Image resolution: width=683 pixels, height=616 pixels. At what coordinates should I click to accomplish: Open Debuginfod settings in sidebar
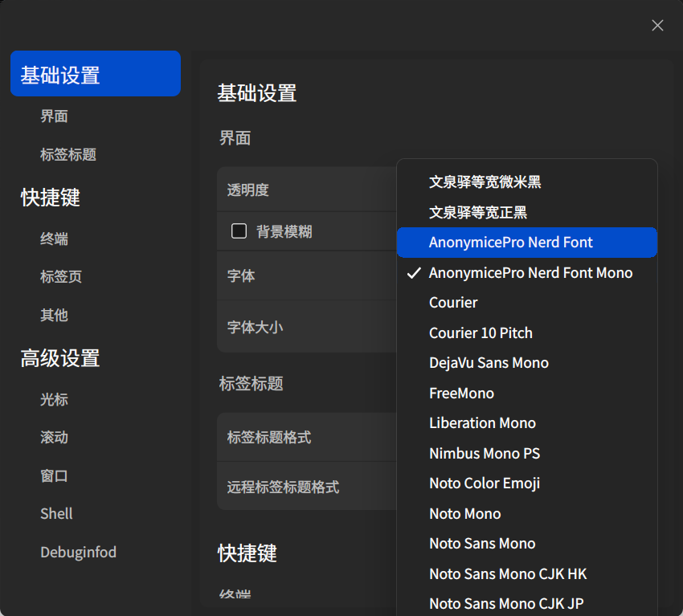[79, 552]
